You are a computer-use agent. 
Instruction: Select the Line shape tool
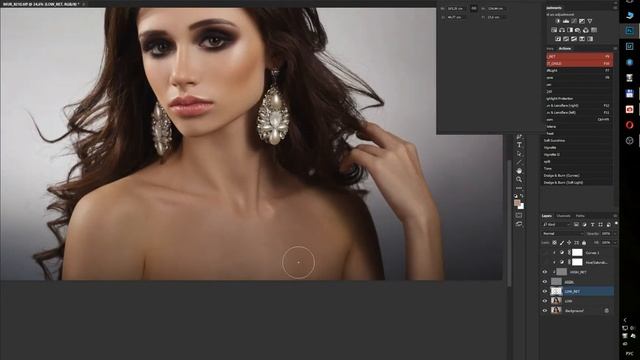point(519,162)
